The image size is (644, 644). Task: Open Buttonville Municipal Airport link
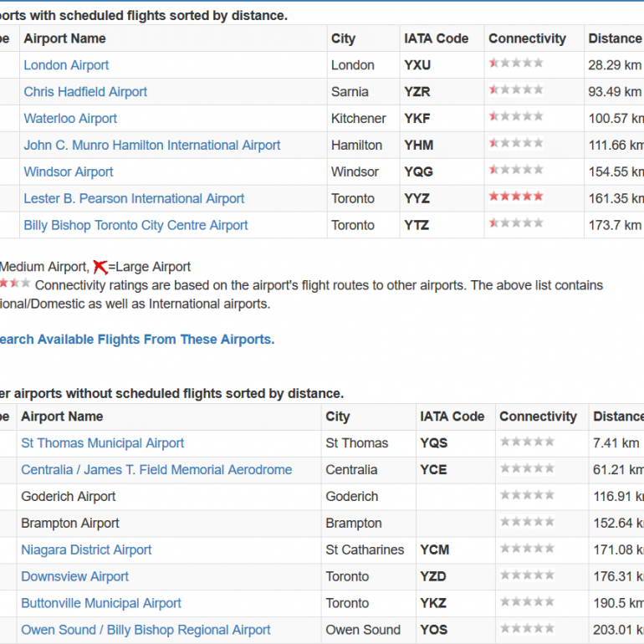tap(101, 603)
